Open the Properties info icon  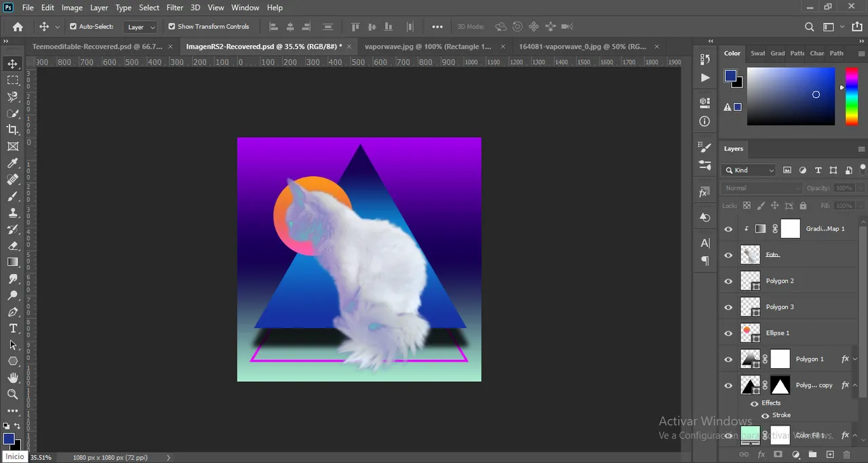coord(705,122)
